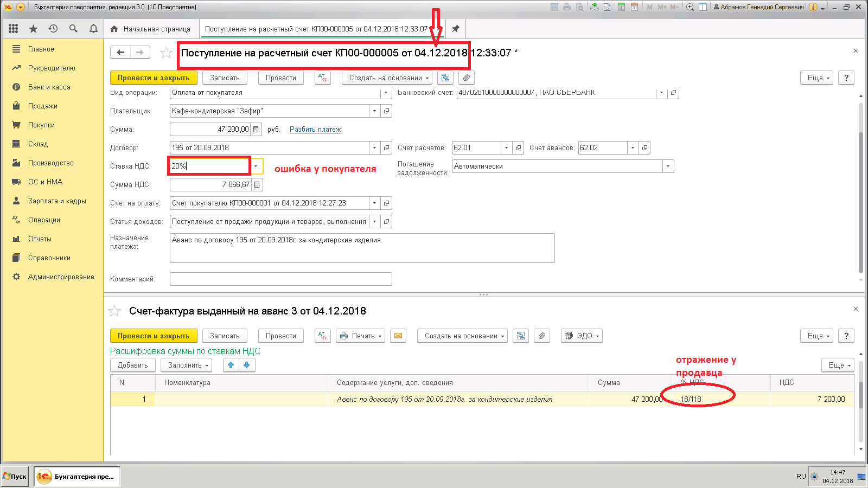The width and height of the screenshot is (868, 488).
Task: Expand the Заполнить dropdown button
Action: [x=188, y=365]
